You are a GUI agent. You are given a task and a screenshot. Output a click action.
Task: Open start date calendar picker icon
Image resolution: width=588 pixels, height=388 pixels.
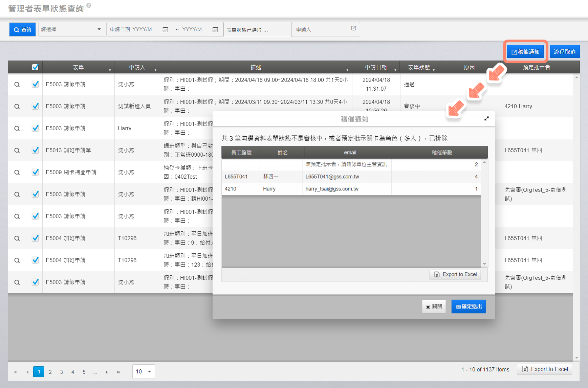click(165, 29)
